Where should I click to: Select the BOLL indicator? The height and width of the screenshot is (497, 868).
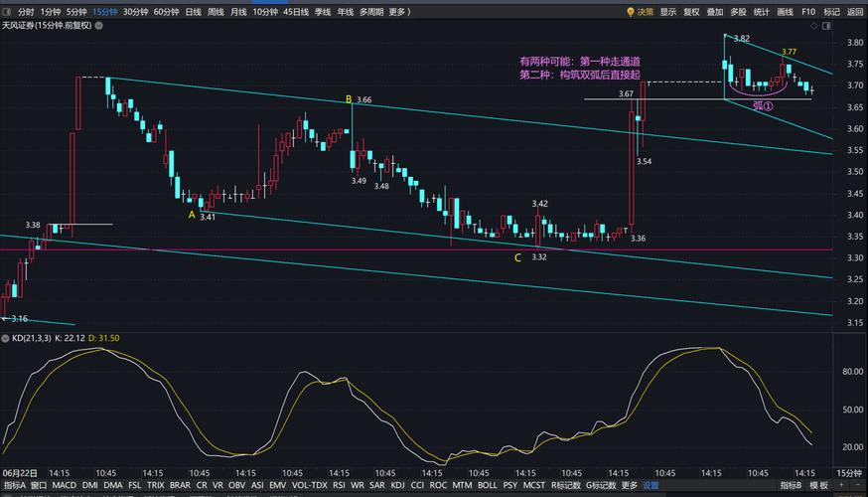pyautogui.click(x=488, y=485)
